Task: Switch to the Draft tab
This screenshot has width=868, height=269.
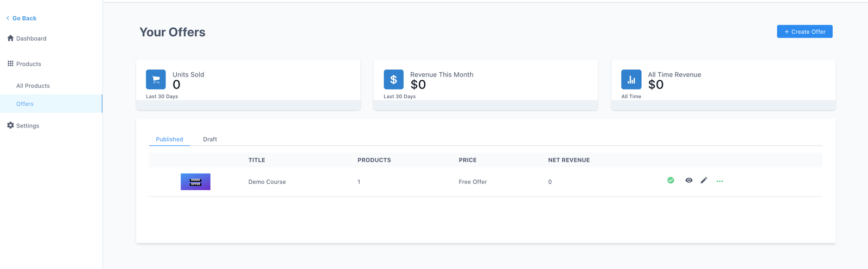Action: 210,139
